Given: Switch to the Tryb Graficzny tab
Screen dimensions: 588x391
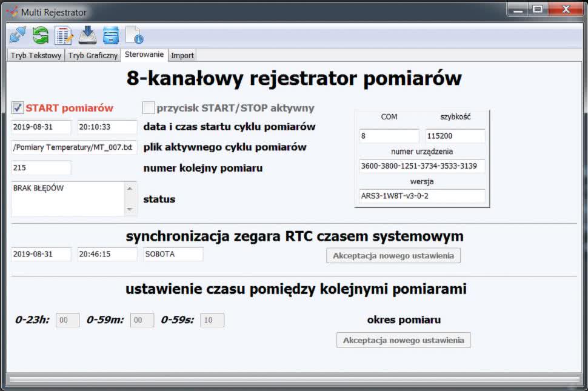Looking at the screenshot, I should coord(93,55).
